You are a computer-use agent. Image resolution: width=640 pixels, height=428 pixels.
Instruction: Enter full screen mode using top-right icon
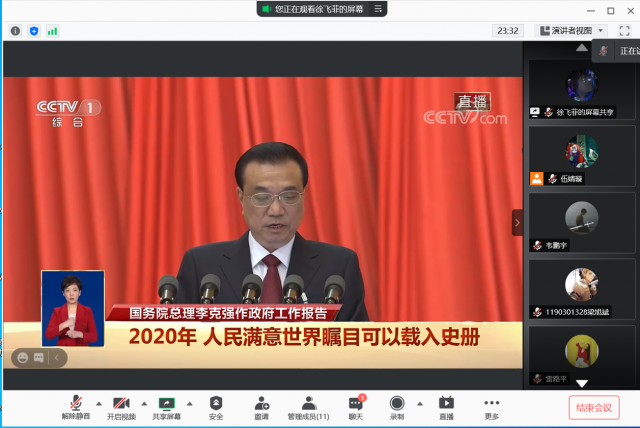pyautogui.click(x=625, y=31)
